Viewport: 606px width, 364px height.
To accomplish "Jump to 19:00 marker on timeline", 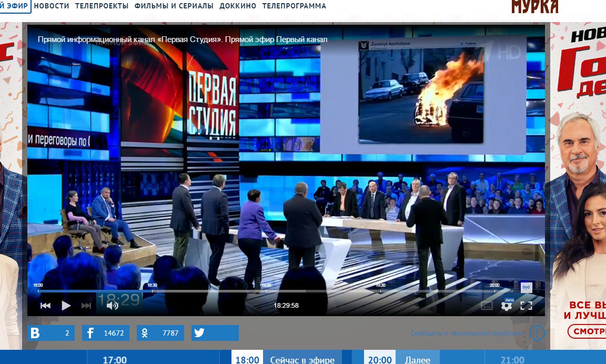I will tap(266, 285).
